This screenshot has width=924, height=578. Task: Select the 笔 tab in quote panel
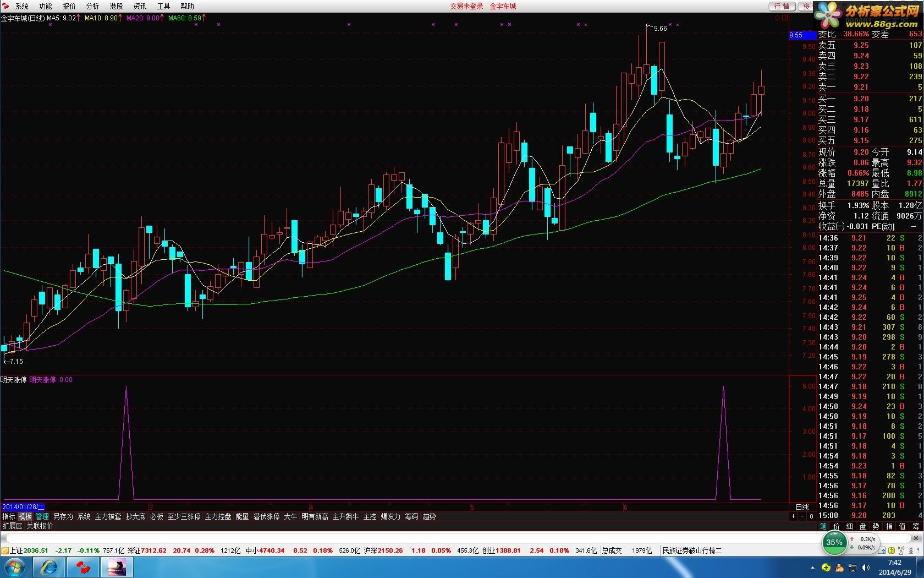[x=823, y=526]
